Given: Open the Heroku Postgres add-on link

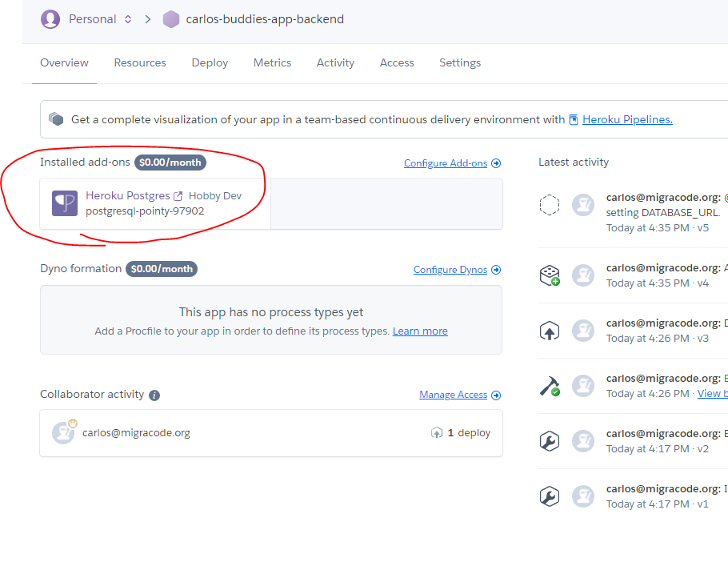Looking at the screenshot, I should click(x=128, y=195).
